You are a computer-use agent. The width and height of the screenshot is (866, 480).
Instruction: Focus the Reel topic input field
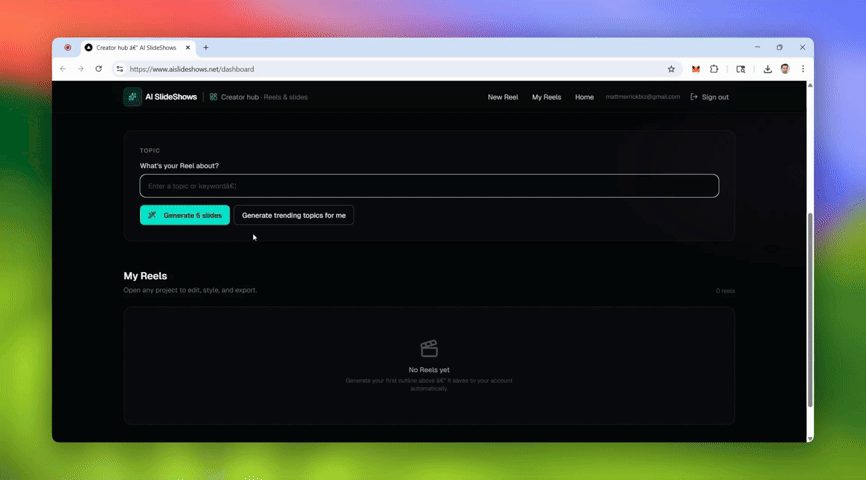click(x=429, y=186)
